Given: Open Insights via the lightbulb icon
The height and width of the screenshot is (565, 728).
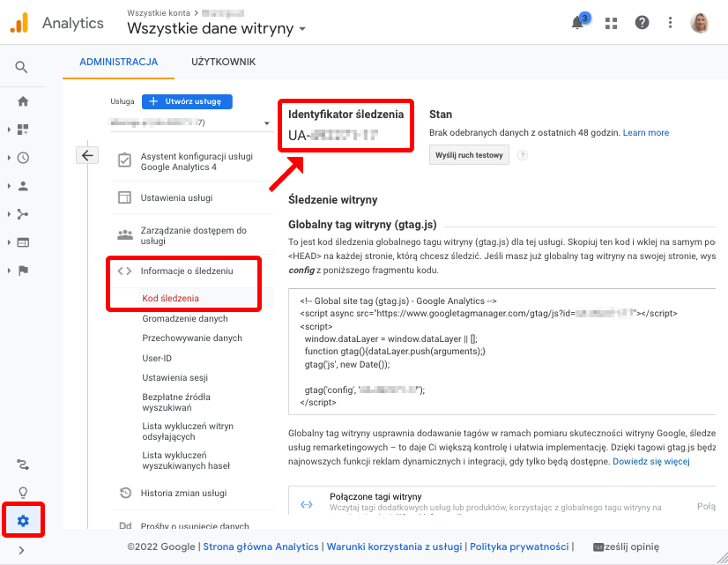Looking at the screenshot, I should tap(23, 492).
